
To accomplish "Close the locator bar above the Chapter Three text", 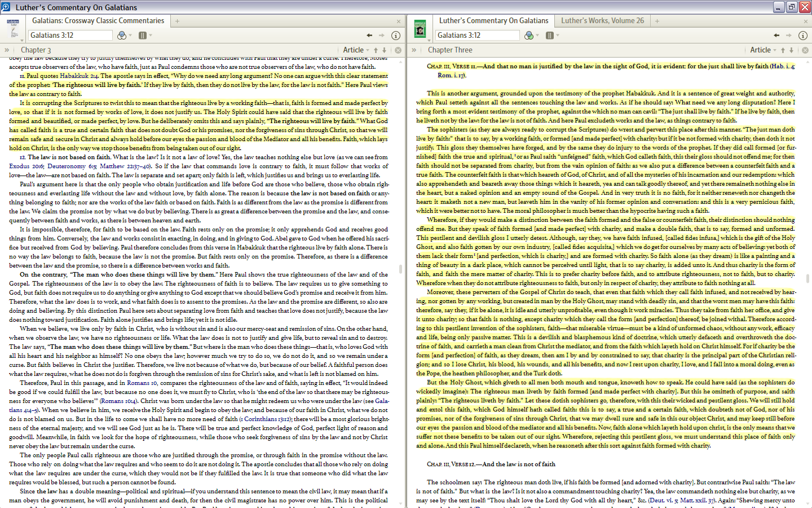I will coord(805,50).
